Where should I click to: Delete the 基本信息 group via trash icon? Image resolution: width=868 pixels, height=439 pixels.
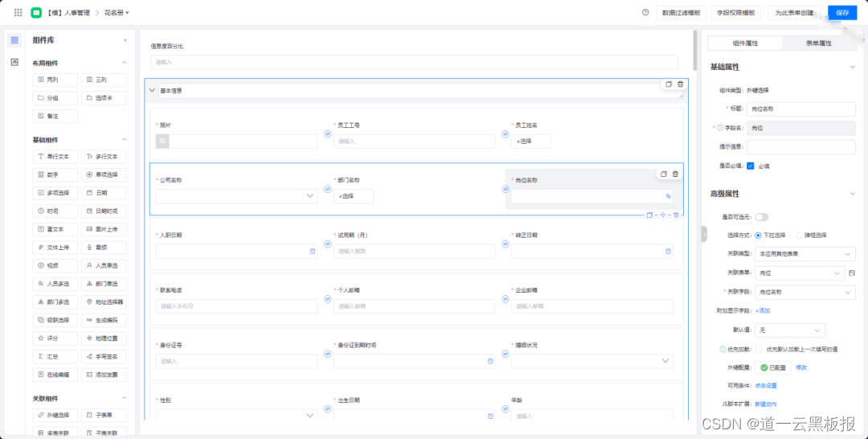coord(681,84)
